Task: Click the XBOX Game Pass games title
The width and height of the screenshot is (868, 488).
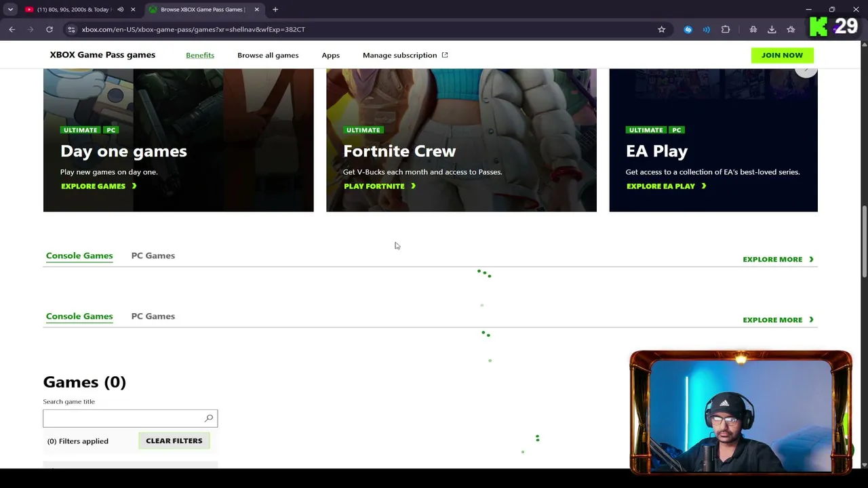Action: point(102,55)
